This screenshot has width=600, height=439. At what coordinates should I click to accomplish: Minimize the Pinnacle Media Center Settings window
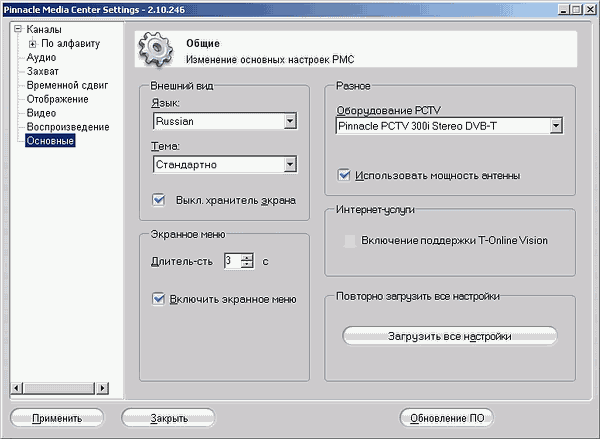pos(563,10)
